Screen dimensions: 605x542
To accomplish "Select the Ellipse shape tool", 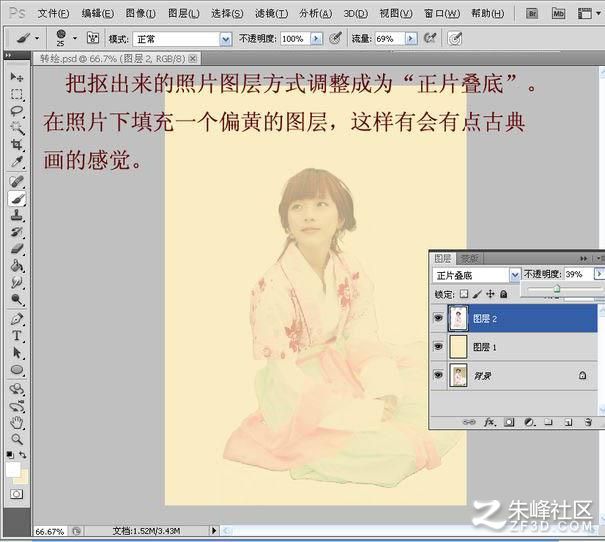I will click(x=17, y=370).
